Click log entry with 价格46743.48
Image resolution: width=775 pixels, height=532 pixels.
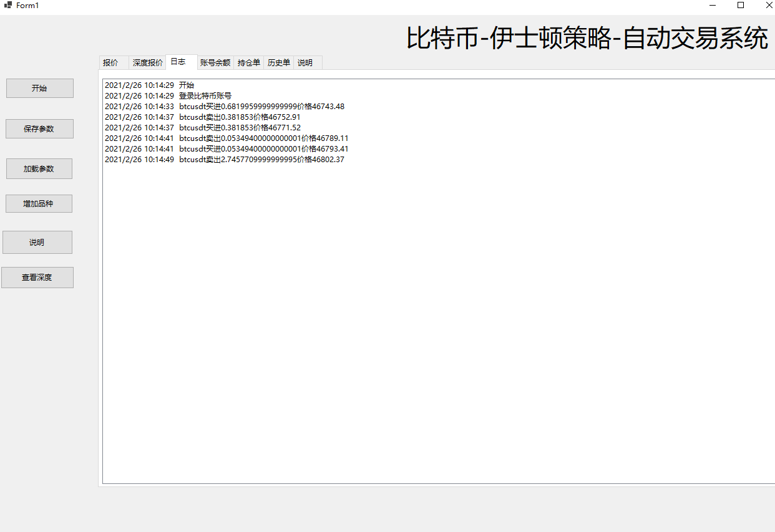(x=225, y=107)
